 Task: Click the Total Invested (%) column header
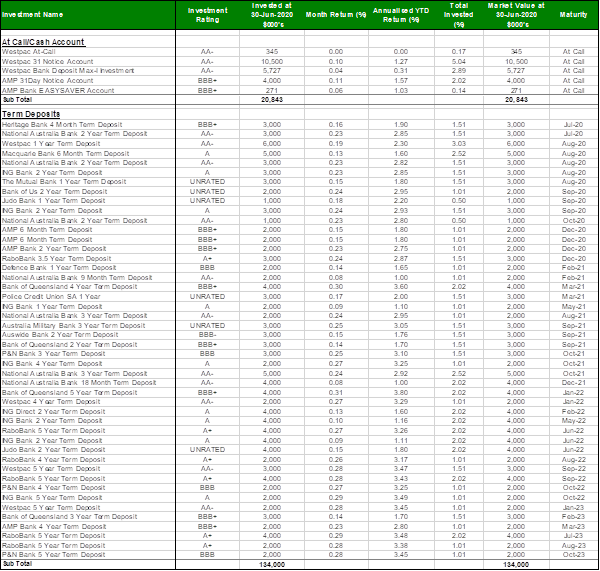tap(458, 15)
